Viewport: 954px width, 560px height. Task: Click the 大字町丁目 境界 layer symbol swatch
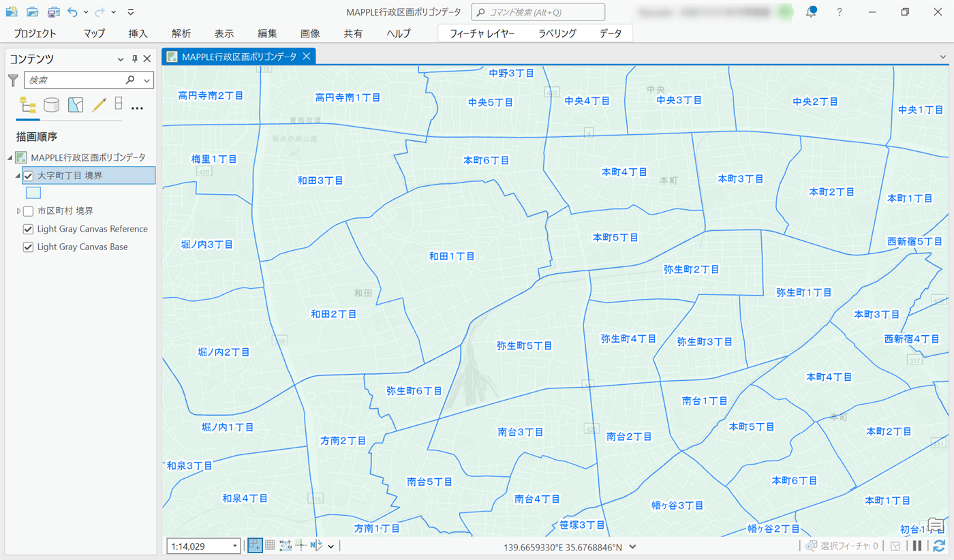pyautogui.click(x=33, y=193)
